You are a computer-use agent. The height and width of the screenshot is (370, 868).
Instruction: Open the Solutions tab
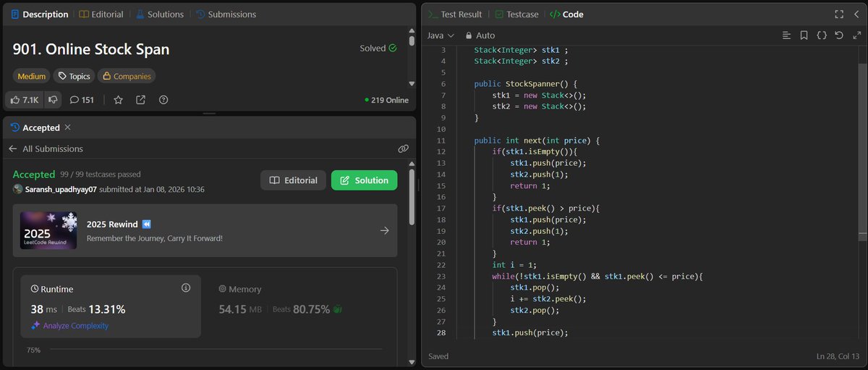point(159,14)
